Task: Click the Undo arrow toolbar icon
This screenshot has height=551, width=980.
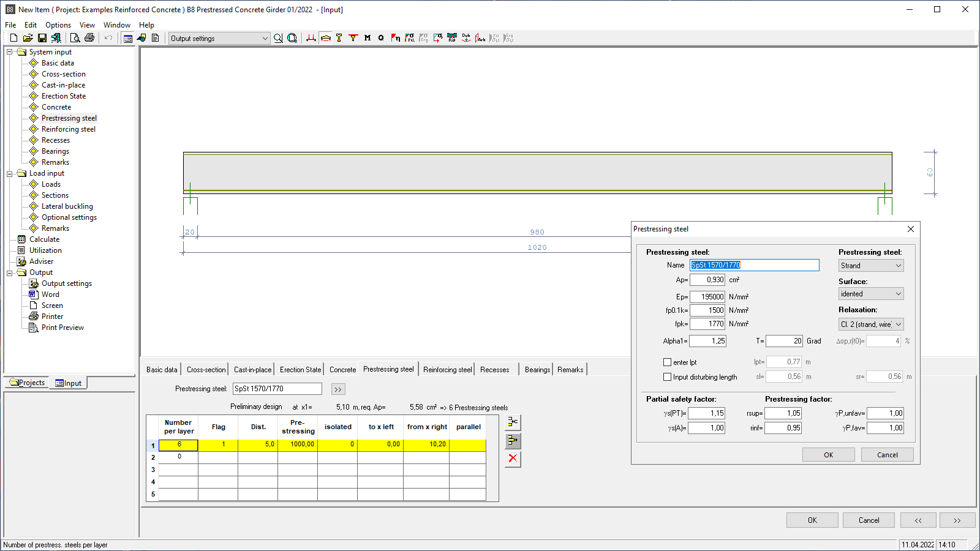Action: click(108, 38)
